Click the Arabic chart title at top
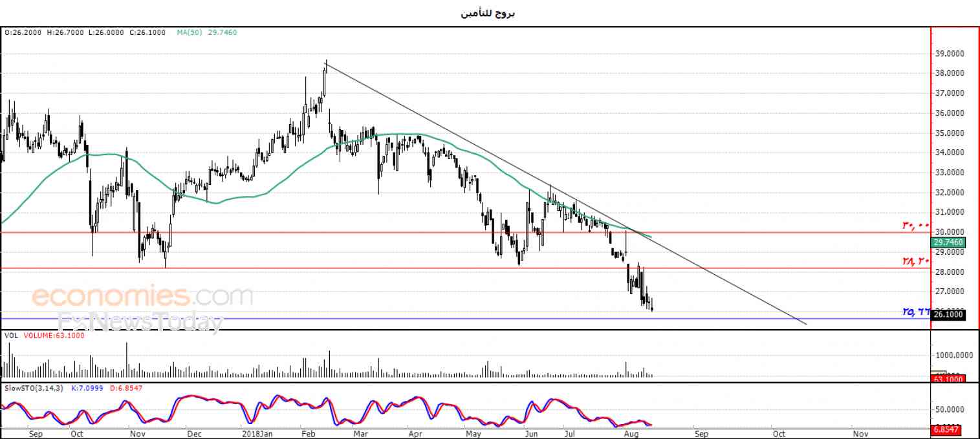This screenshot has width=980, height=439. (488, 13)
